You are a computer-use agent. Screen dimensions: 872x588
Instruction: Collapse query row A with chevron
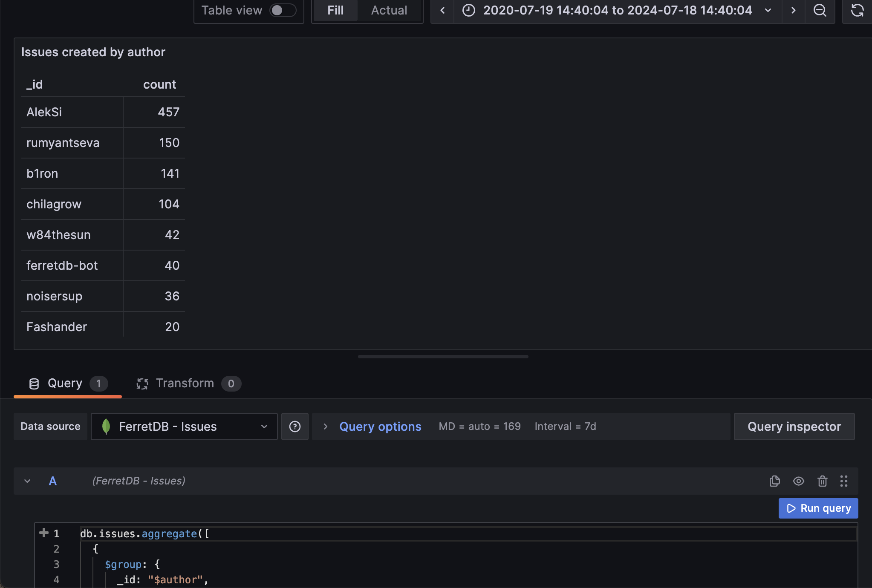point(27,481)
